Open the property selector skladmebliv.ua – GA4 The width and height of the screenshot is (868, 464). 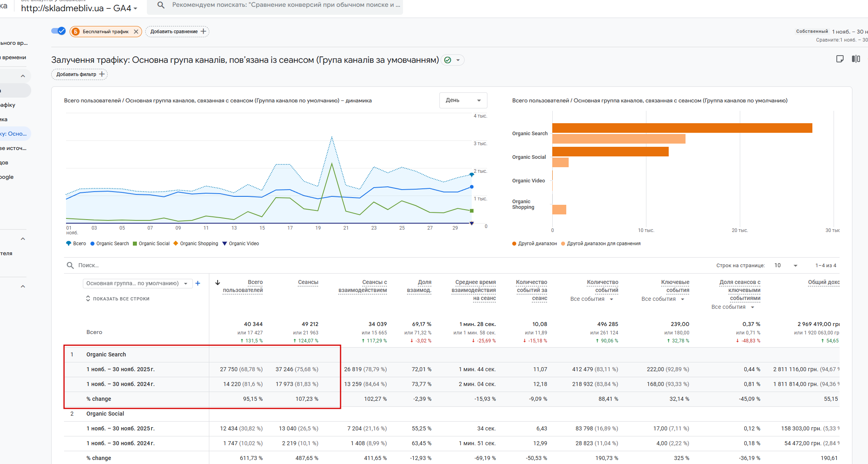click(79, 8)
